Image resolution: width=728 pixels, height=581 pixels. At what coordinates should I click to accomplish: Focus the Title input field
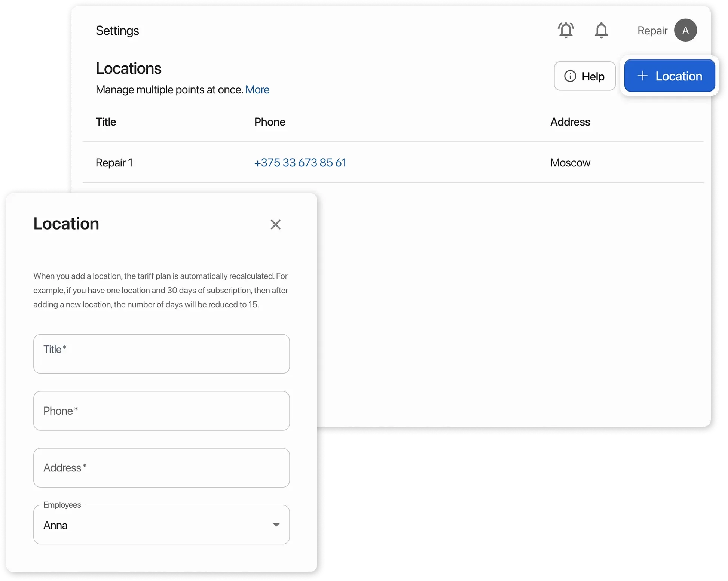161,354
